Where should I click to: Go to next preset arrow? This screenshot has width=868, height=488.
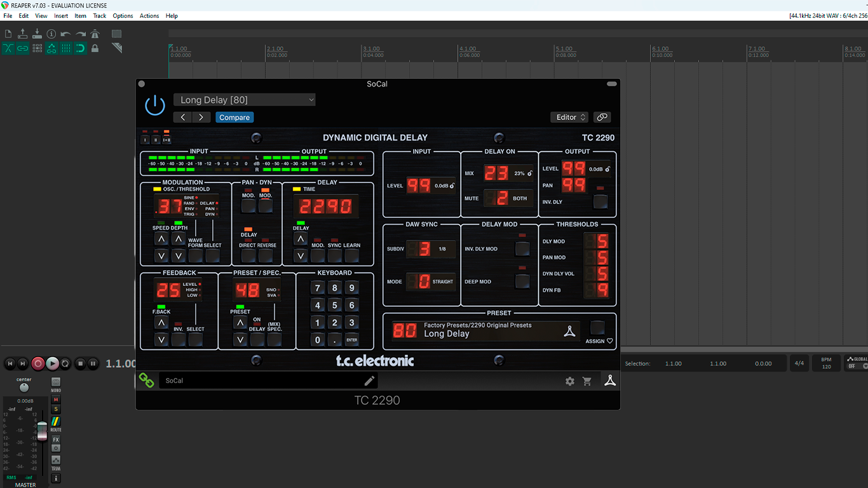point(201,118)
